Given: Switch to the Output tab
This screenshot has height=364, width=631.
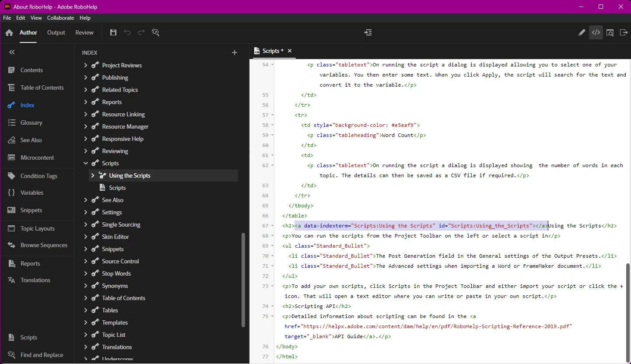Looking at the screenshot, I should click(x=56, y=32).
